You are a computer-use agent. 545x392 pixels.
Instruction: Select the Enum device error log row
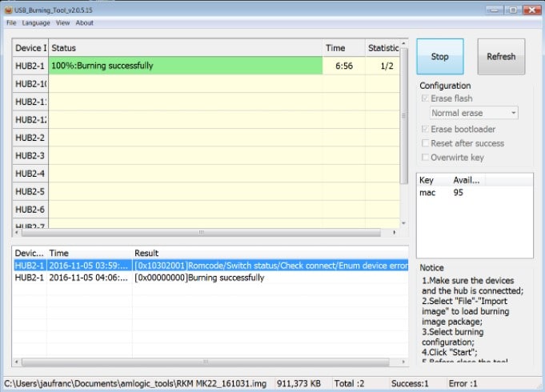pos(210,266)
